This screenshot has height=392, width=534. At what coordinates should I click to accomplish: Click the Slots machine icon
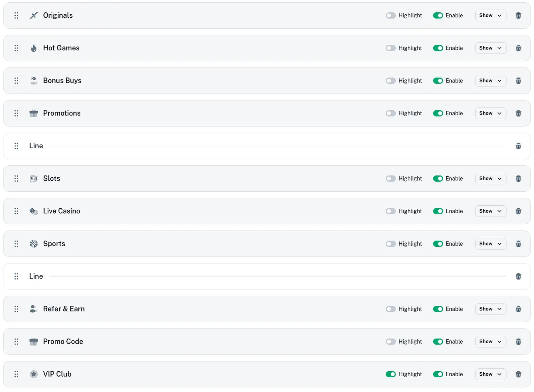34,178
